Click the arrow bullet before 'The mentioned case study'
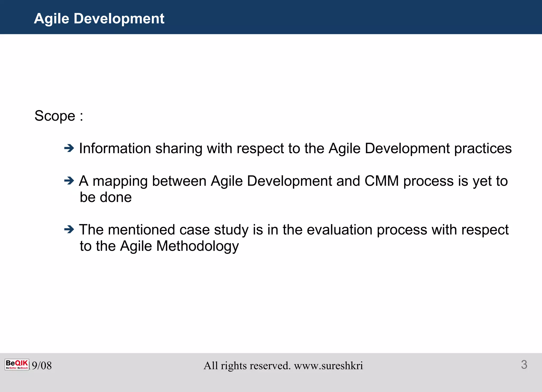 69,229
